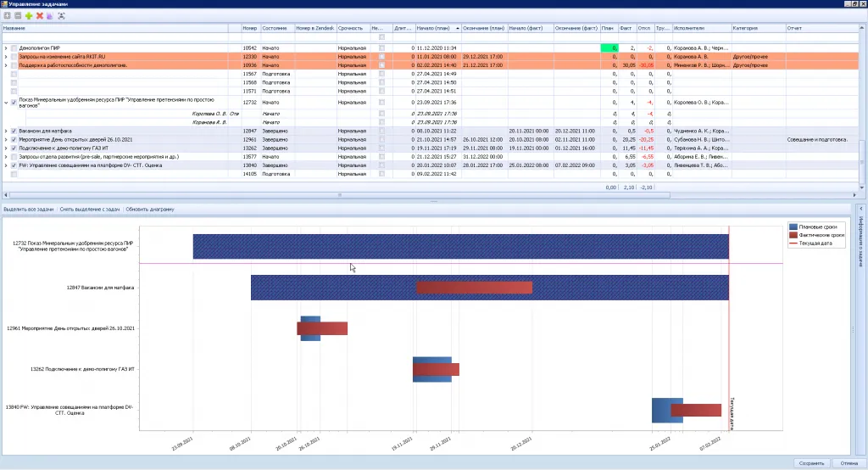The height and width of the screenshot is (470, 868).
Task: Click the blue planned dates legend swatch
Action: point(793,227)
